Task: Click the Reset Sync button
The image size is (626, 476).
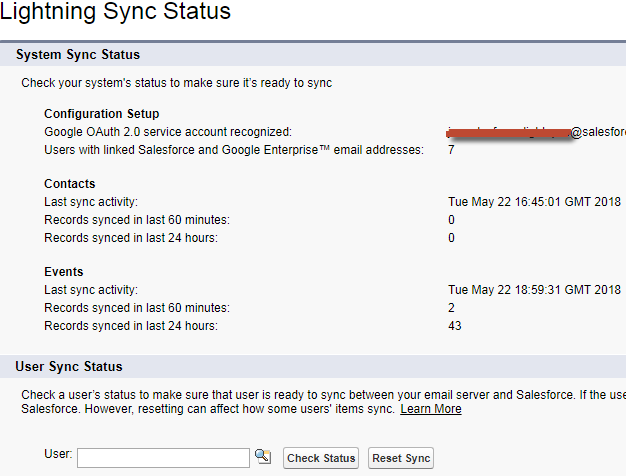Action: pyautogui.click(x=401, y=458)
